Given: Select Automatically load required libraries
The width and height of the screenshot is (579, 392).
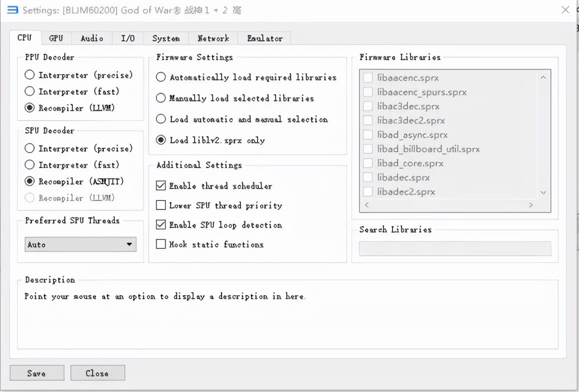Looking at the screenshot, I should coord(161,77).
